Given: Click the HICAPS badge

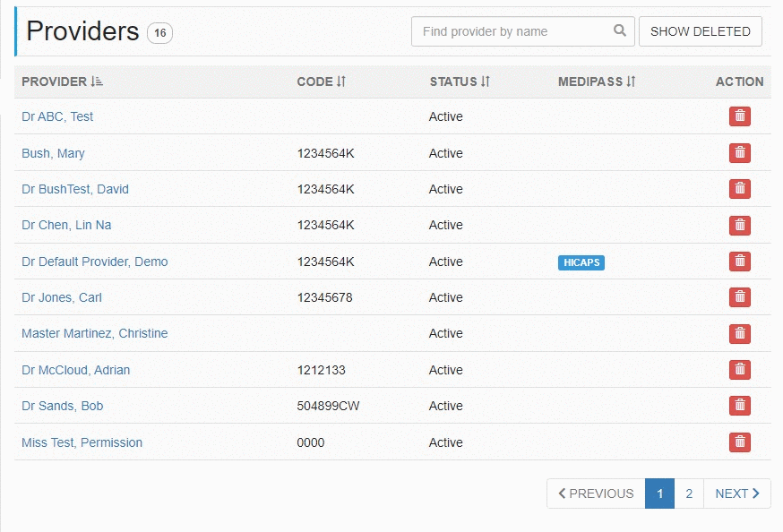Looking at the screenshot, I should [581, 262].
